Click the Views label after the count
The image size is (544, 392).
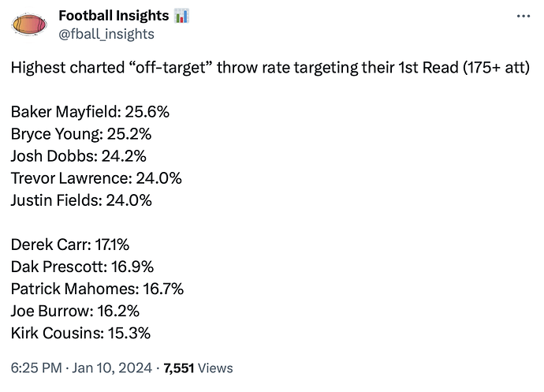[x=216, y=368]
